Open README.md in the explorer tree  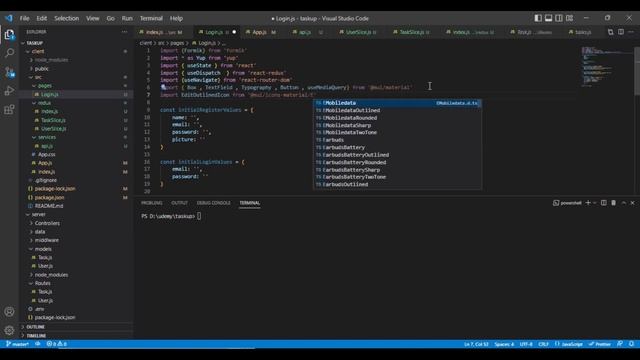76,206
